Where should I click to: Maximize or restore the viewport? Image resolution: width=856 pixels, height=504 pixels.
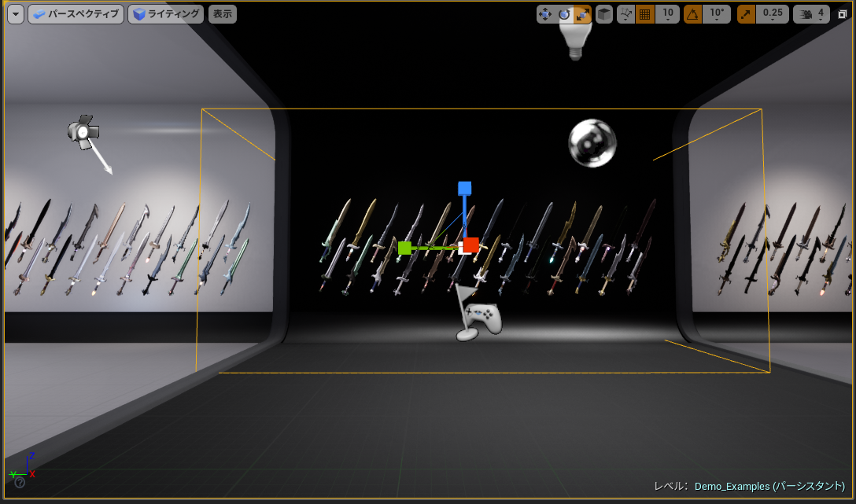(x=843, y=15)
